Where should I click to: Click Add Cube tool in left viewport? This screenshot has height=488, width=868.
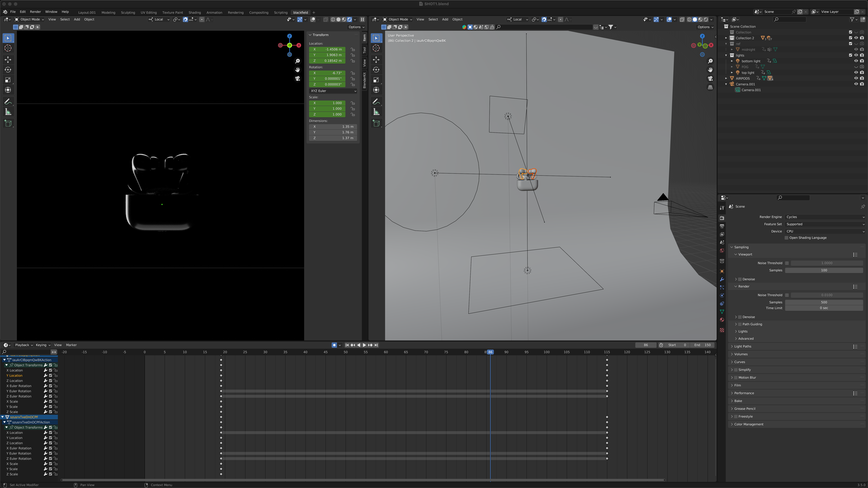click(8, 123)
